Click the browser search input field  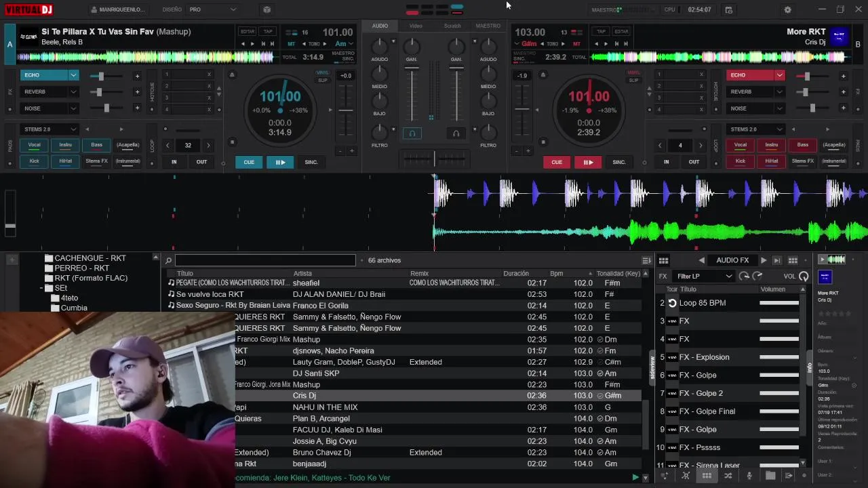click(265, 260)
